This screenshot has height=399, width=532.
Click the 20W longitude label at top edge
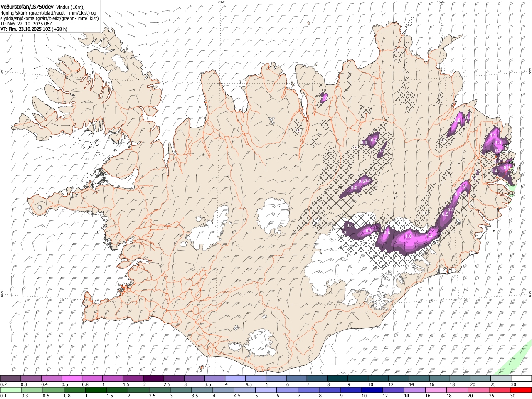[x=221, y=2]
